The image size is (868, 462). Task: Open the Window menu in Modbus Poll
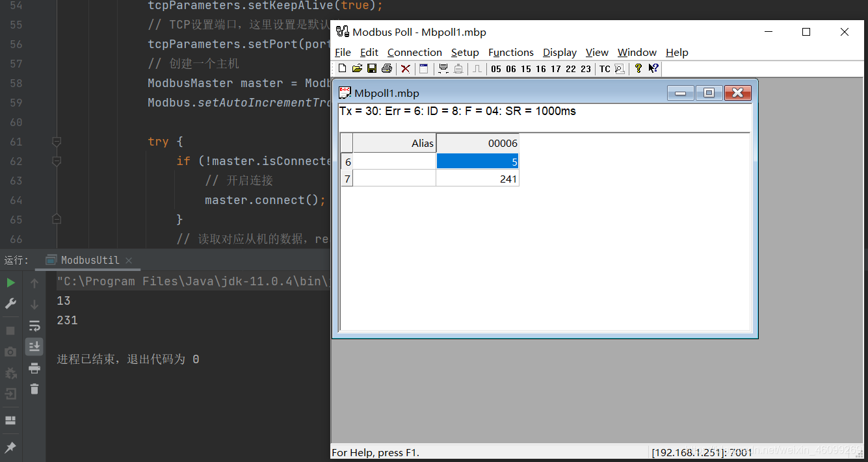pos(637,53)
